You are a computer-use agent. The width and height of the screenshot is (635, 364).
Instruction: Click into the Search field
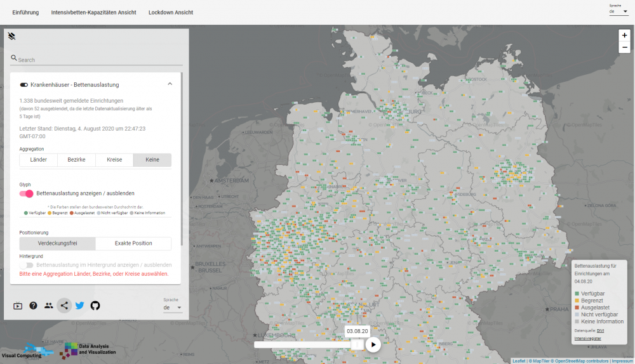point(98,60)
